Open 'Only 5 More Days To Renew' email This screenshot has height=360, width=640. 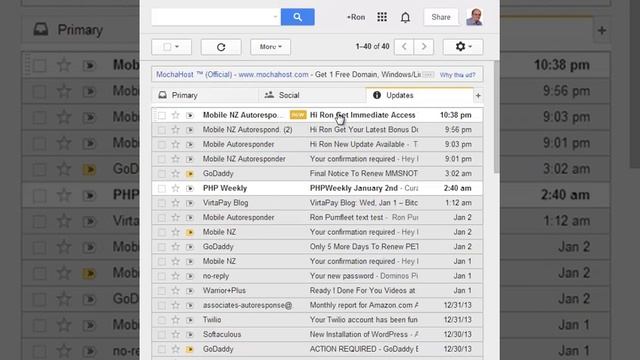(364, 247)
